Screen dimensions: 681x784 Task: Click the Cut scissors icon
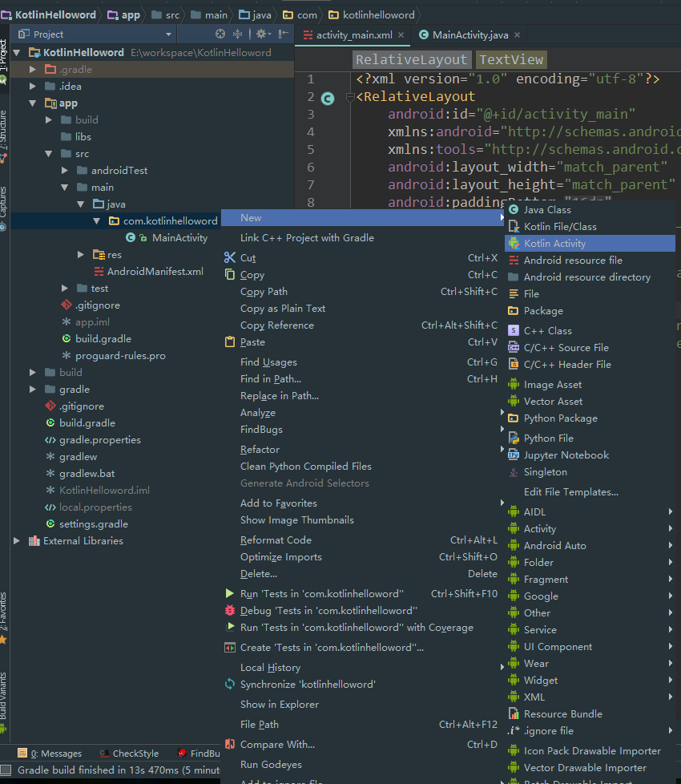pos(230,257)
